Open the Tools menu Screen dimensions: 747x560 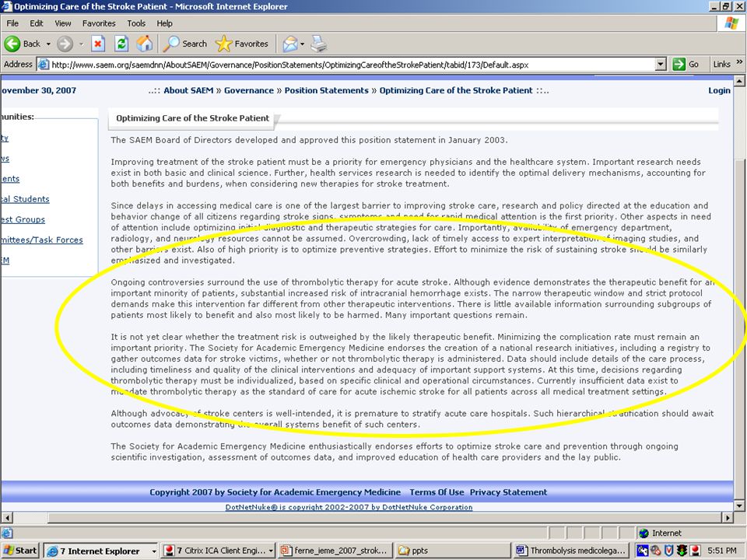135,23
